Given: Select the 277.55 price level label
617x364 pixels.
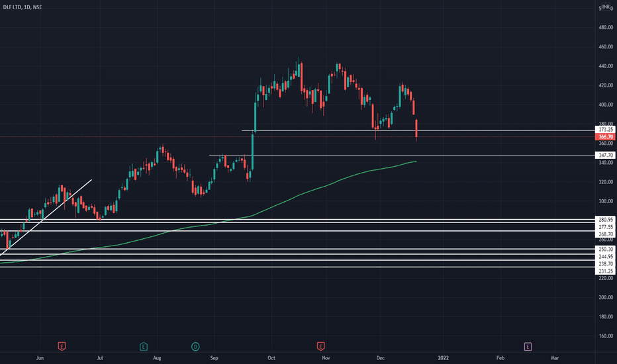Looking at the screenshot, I should (606, 227).
